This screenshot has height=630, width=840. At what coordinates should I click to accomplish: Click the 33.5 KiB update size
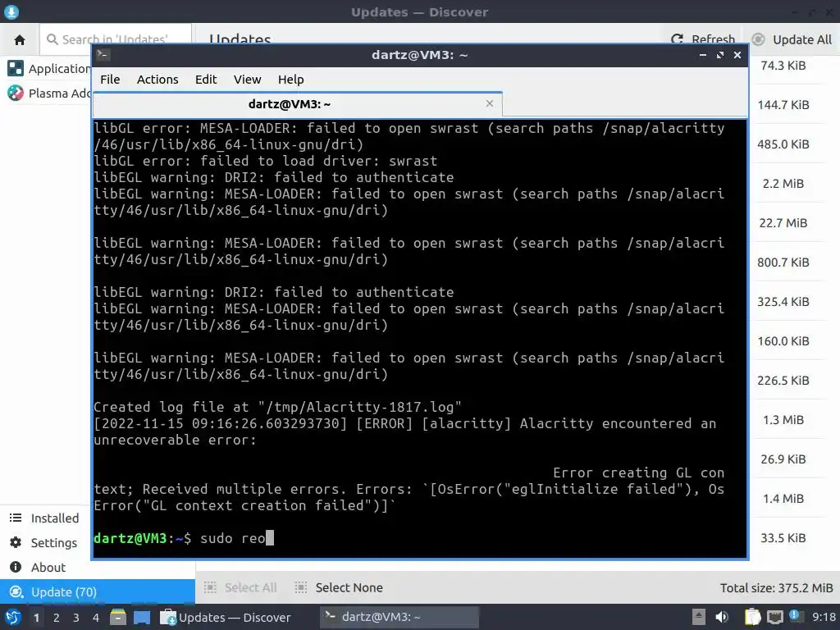pos(783,538)
